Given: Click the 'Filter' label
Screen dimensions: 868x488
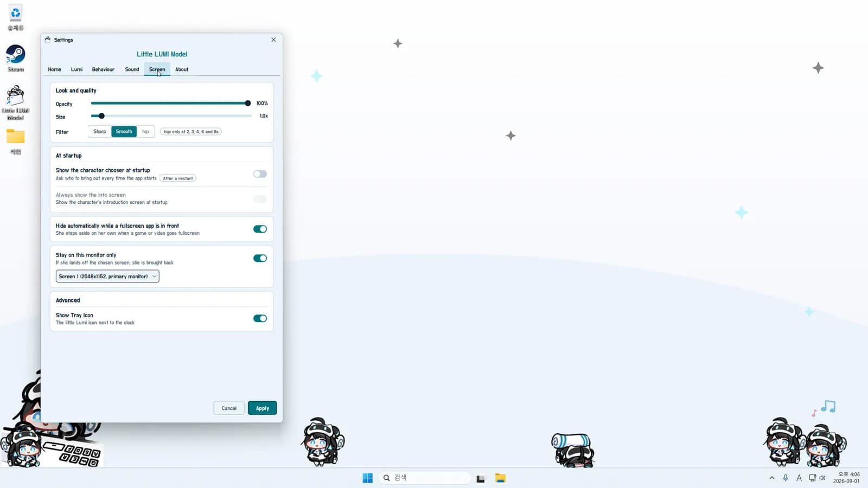Looking at the screenshot, I should tap(62, 132).
